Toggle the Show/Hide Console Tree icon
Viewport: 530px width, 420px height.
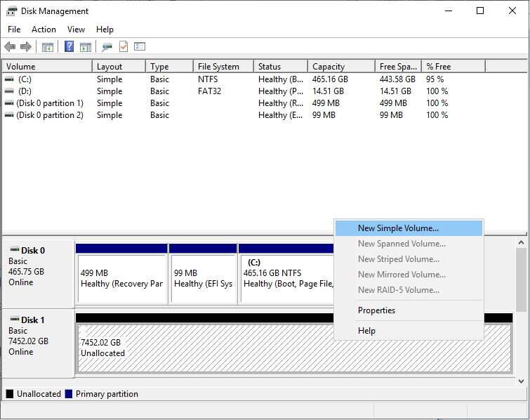[47, 47]
